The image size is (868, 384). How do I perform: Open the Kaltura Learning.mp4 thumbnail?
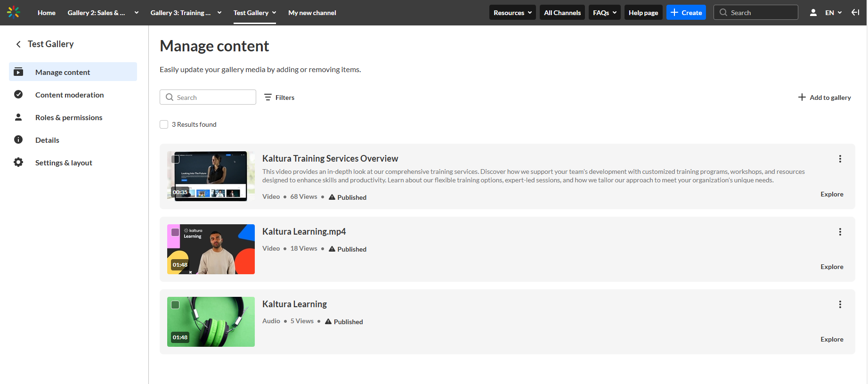point(211,249)
